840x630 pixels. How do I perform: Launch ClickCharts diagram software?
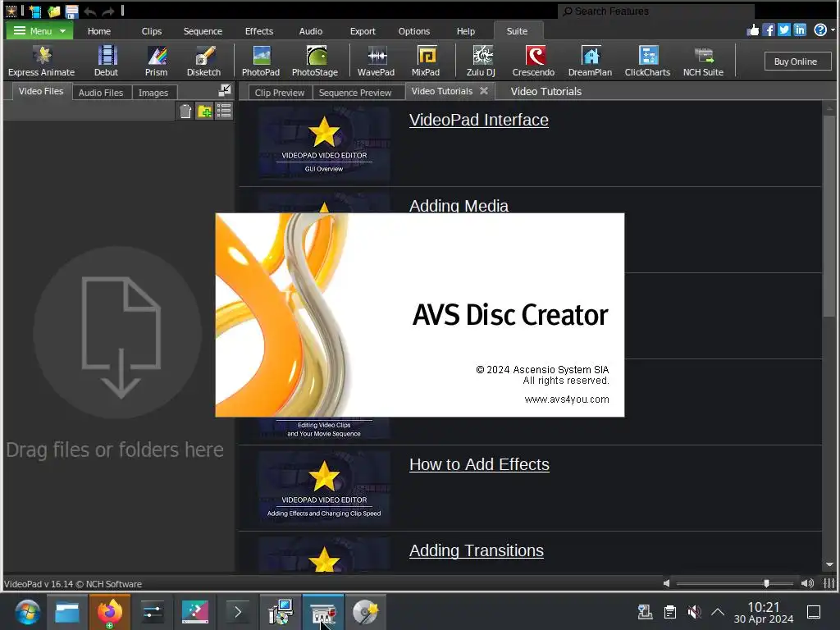648,61
